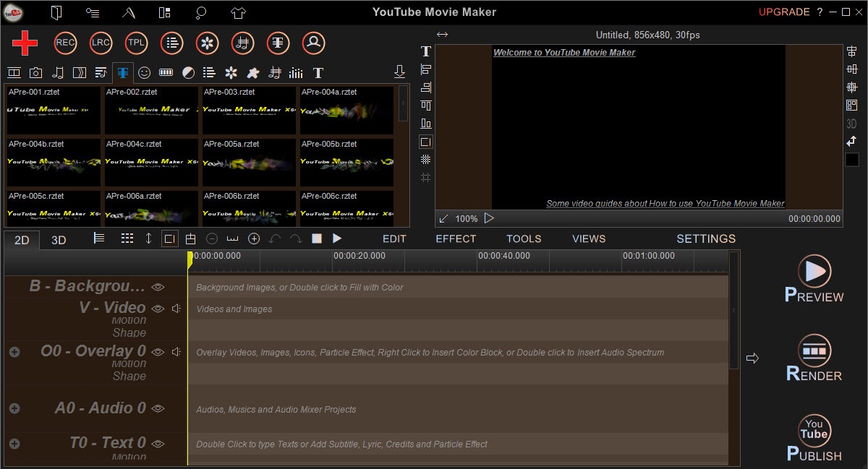Screen dimensions: 868x469
Task: Click the t-shirt skin icon in title bar
Action: 239,12
